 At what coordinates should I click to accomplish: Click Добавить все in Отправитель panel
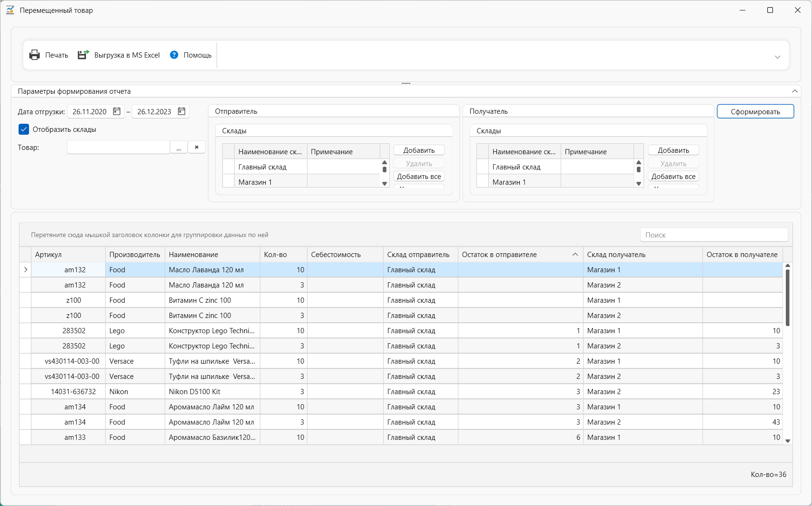pos(419,177)
